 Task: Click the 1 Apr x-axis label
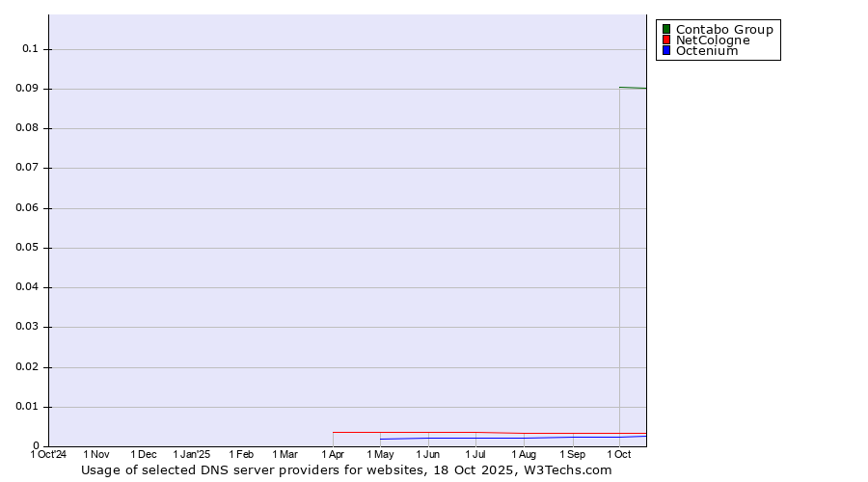pyautogui.click(x=333, y=454)
